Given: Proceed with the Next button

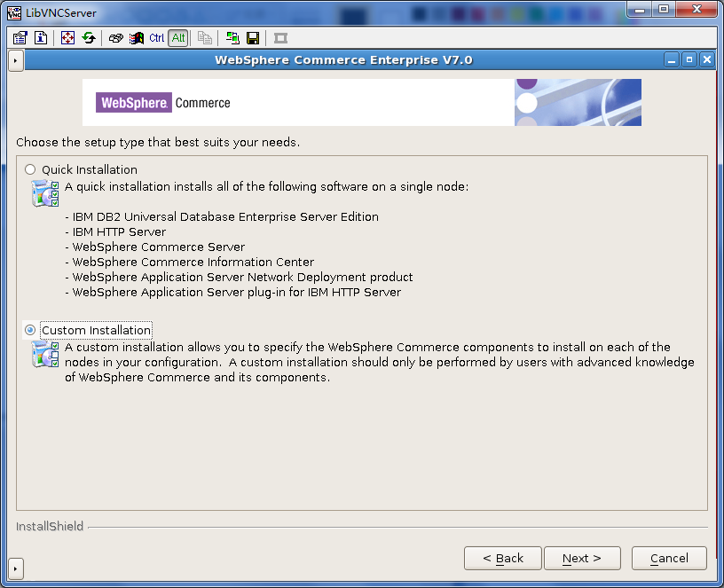Looking at the screenshot, I should pyautogui.click(x=582, y=559).
